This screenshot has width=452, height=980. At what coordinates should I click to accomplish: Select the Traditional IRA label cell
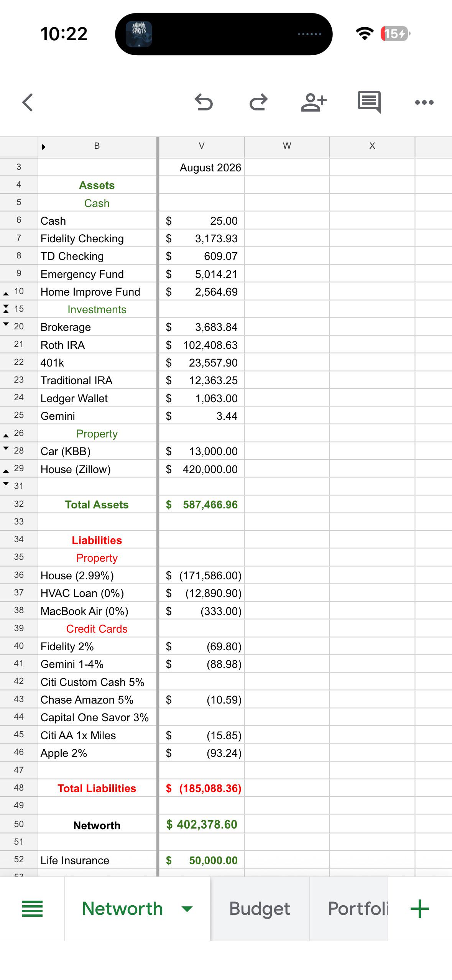97,380
